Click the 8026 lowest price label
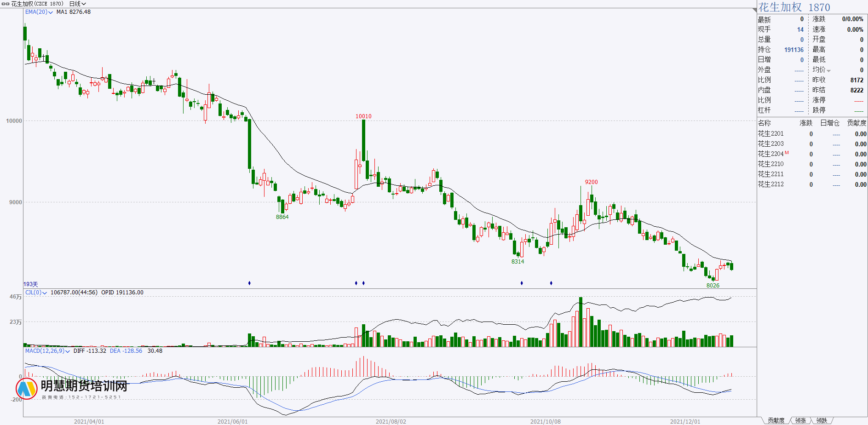The image size is (868, 425). click(713, 286)
